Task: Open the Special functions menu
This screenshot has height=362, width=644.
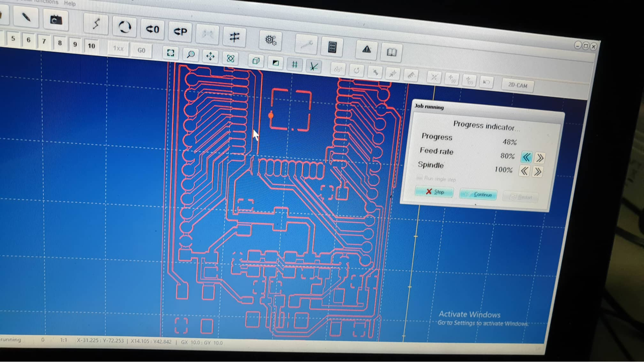Action: click(35, 2)
